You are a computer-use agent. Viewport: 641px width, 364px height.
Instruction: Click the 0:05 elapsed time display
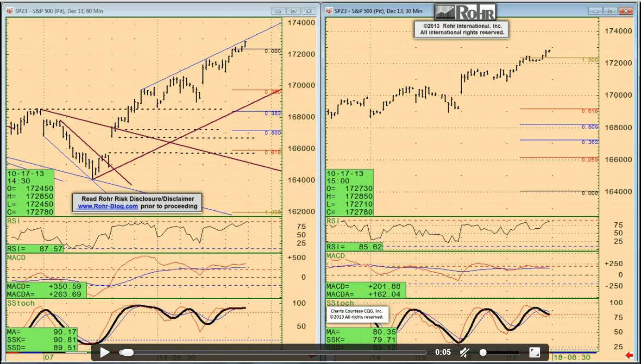click(x=443, y=352)
